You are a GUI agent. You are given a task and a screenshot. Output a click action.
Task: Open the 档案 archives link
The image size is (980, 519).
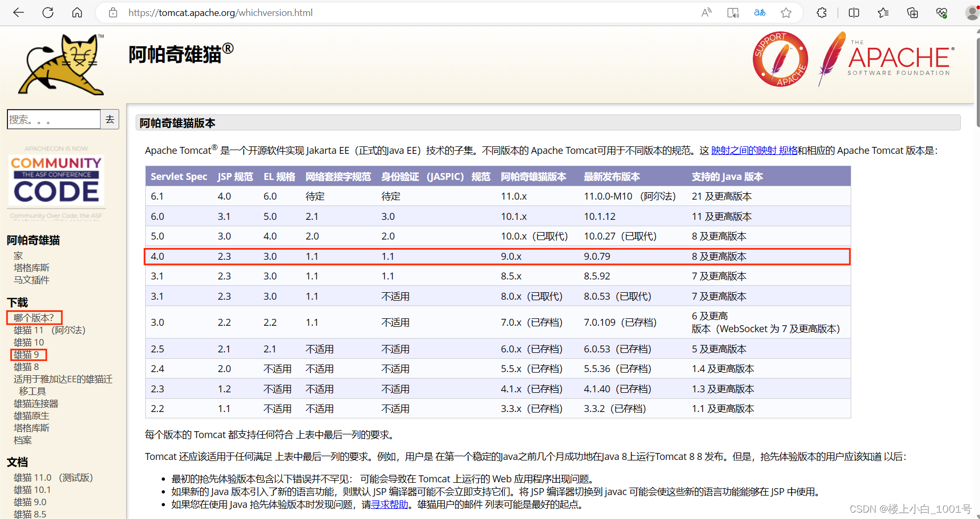tap(23, 440)
